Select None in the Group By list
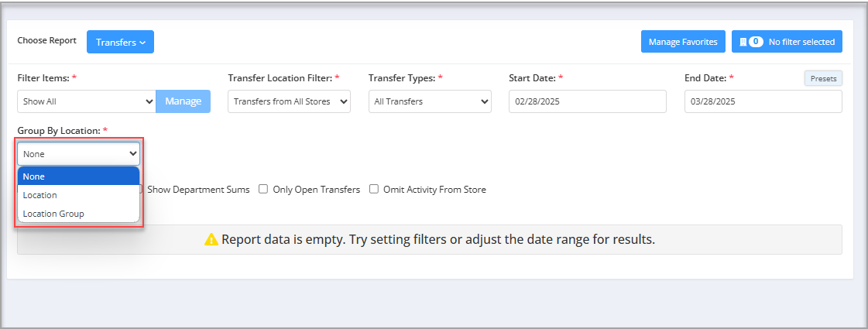 (x=79, y=176)
